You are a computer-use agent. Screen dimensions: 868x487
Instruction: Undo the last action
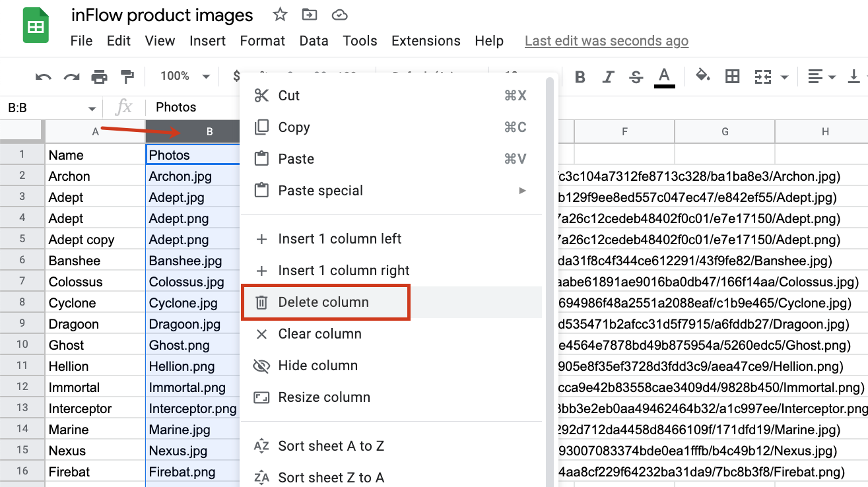(x=44, y=77)
